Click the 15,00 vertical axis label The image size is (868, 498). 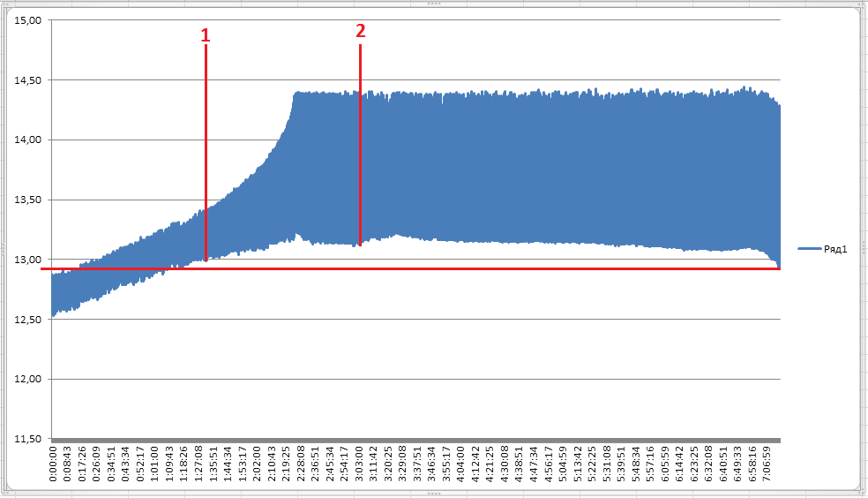pos(27,20)
